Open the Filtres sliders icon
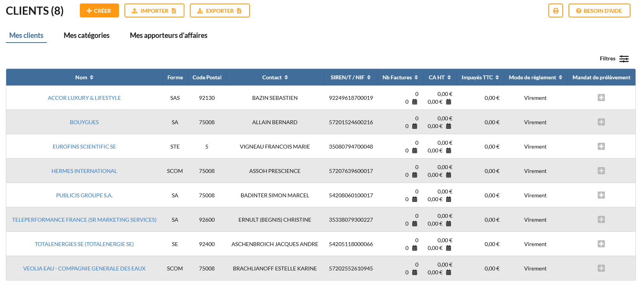This screenshot has width=644, height=289. coord(624,59)
